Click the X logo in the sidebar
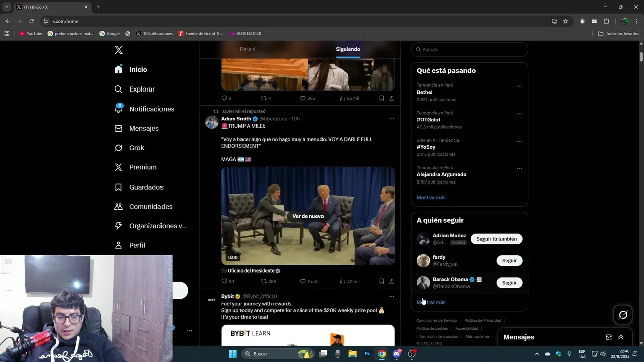Viewport: 644px width, 362px height. tap(119, 50)
